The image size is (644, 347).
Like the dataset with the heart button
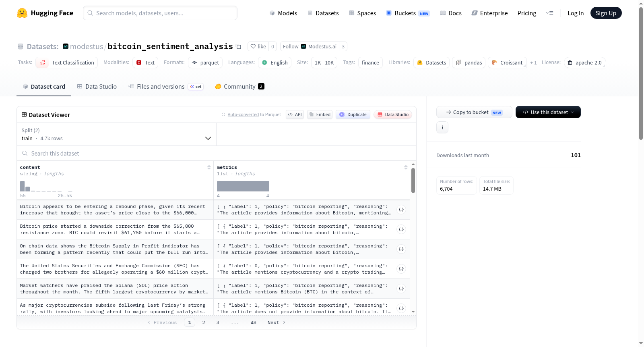tap(258, 46)
